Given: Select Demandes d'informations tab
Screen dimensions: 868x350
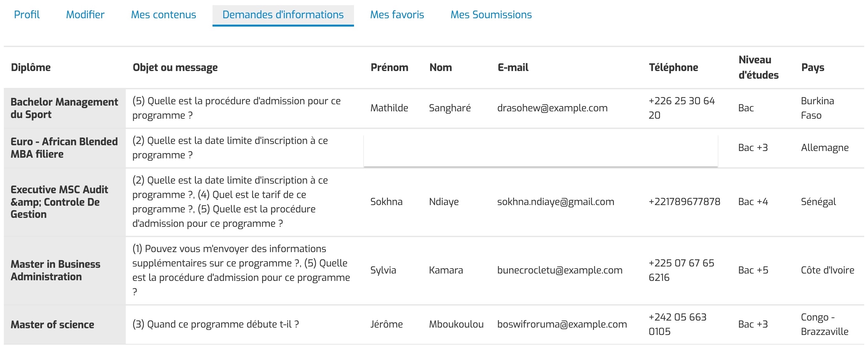Looking at the screenshot, I should click(283, 15).
